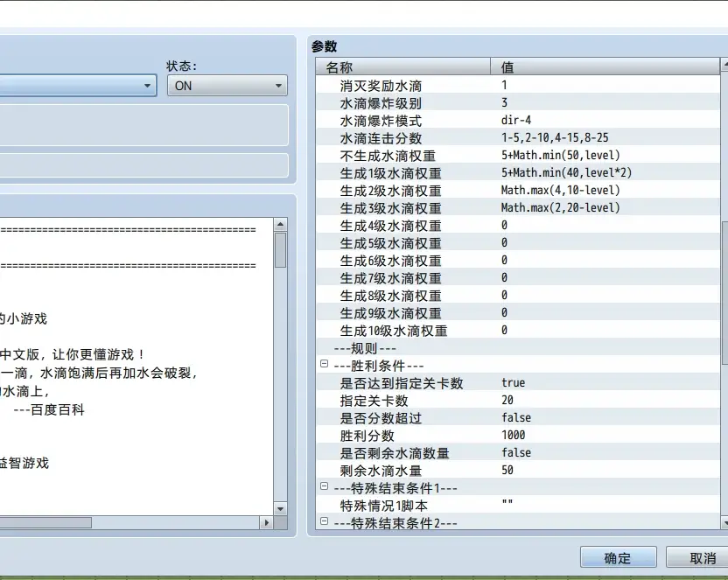Select the 消灭奖励水滴 parameter row
This screenshot has height=580, width=728.
pos(518,86)
